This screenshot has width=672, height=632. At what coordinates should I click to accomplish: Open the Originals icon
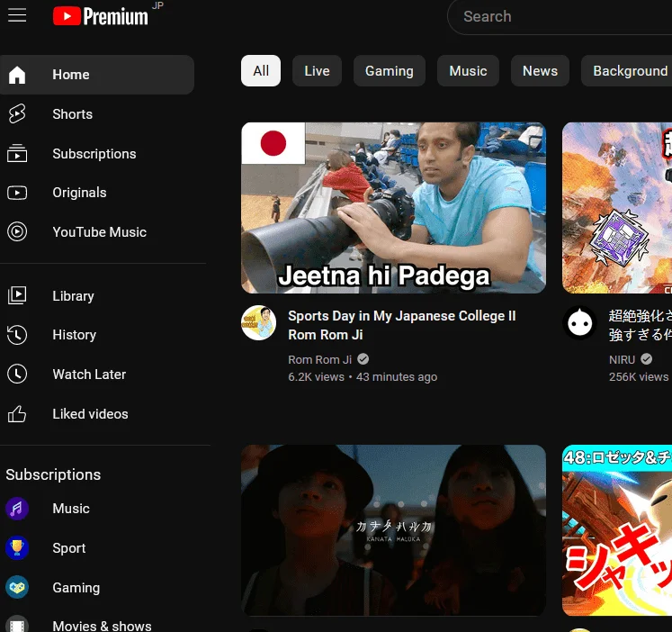[17, 193]
